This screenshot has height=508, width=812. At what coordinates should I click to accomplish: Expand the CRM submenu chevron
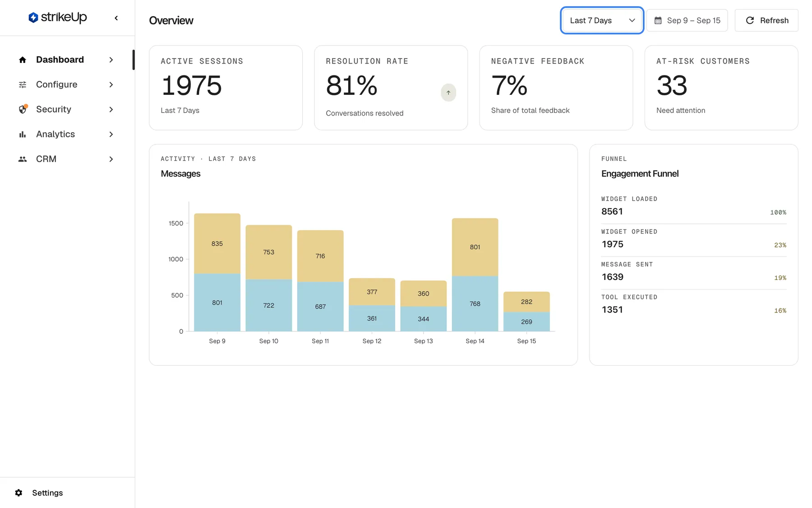coord(111,159)
